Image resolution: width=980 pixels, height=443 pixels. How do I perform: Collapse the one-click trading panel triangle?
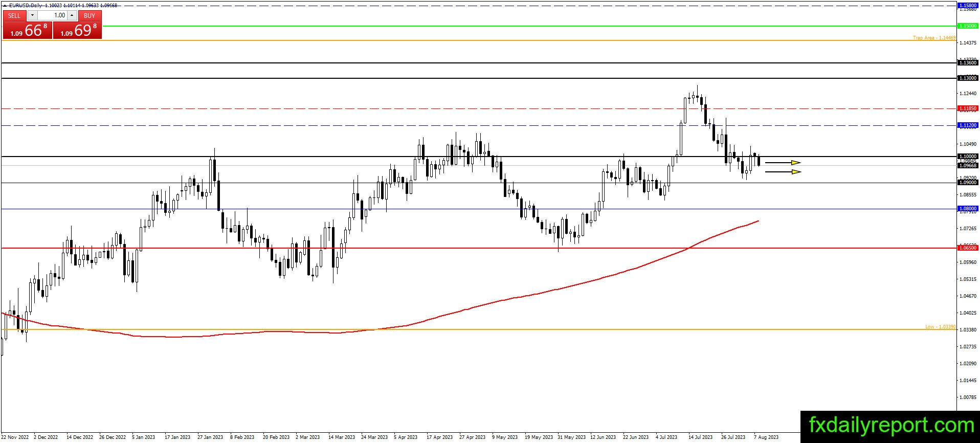click(x=5, y=6)
